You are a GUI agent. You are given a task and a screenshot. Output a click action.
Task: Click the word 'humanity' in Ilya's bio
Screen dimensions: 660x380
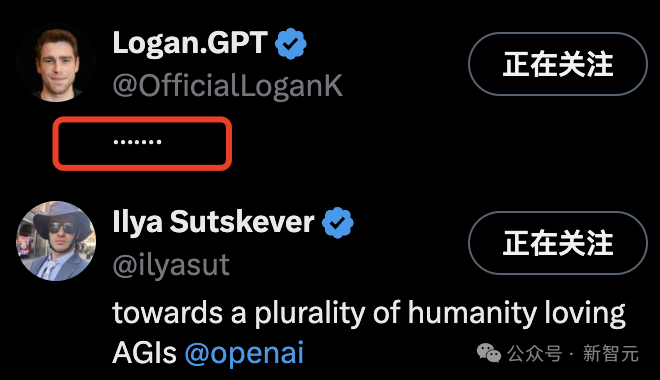[473, 314]
